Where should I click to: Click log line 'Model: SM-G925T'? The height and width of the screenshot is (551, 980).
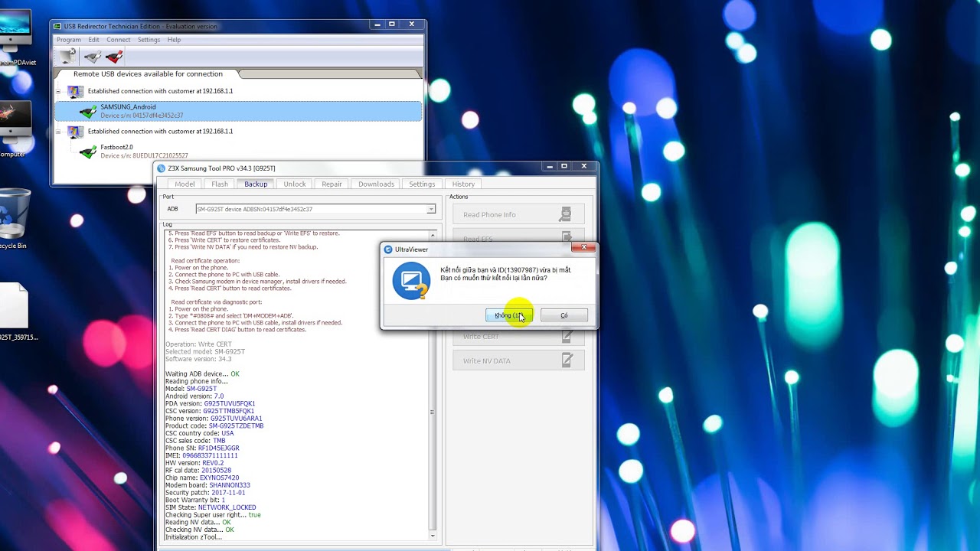(x=191, y=389)
